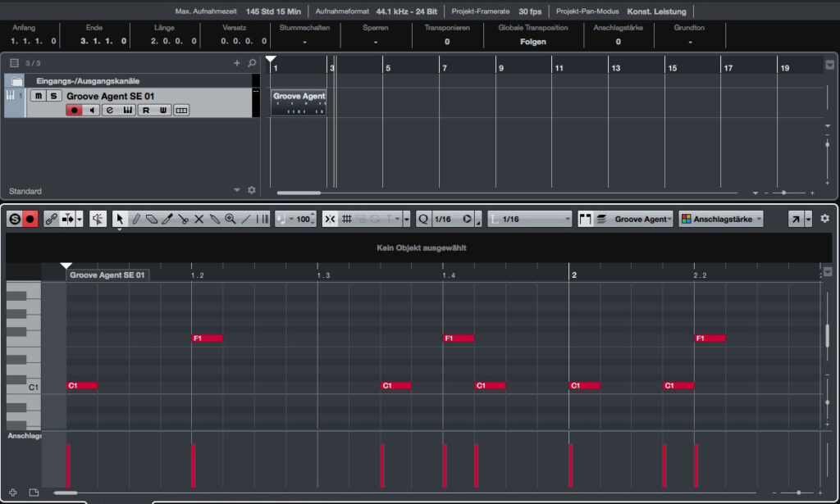Select the Object Selection arrow tool
Viewport: 840px width, 504px height.
click(120, 219)
